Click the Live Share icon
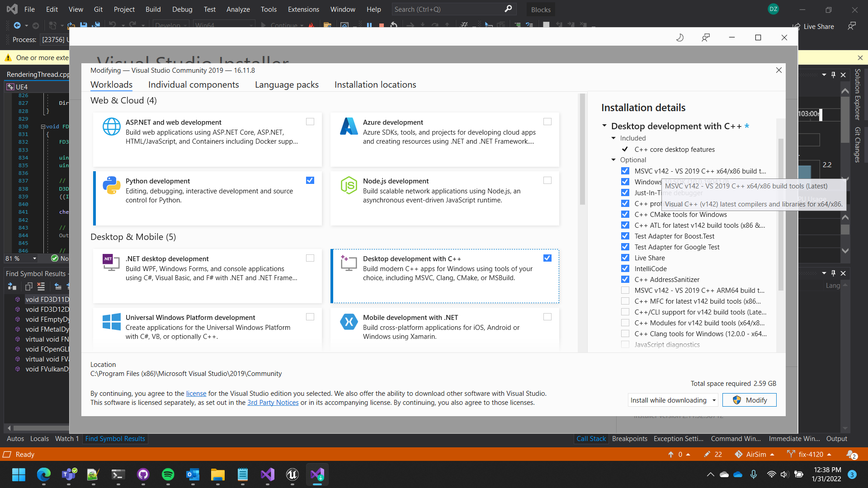The height and width of the screenshot is (488, 868). point(796,26)
